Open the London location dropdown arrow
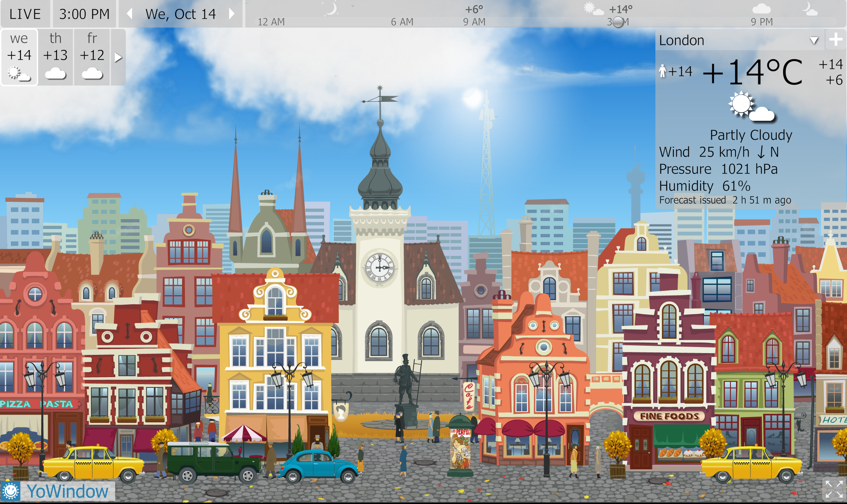This screenshot has width=847, height=504. pos(814,40)
